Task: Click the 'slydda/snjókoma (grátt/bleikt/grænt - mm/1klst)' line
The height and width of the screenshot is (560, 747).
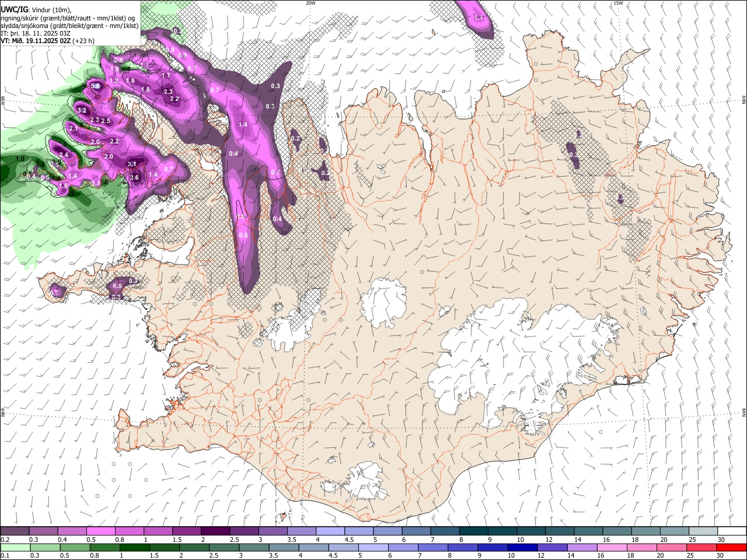Action: (x=69, y=26)
